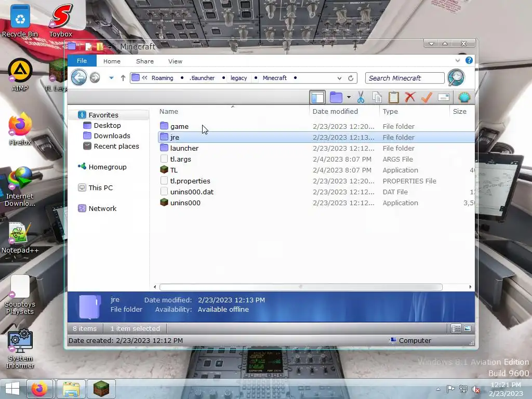This screenshot has width=532, height=399.
Task: Open the Share ribbon tab
Action: pos(144,61)
